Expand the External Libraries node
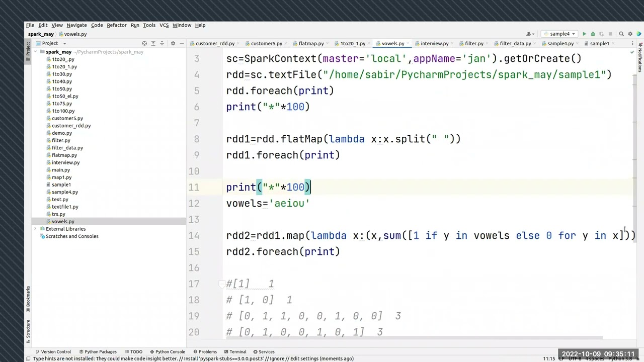The width and height of the screenshot is (644, 362). (x=36, y=229)
